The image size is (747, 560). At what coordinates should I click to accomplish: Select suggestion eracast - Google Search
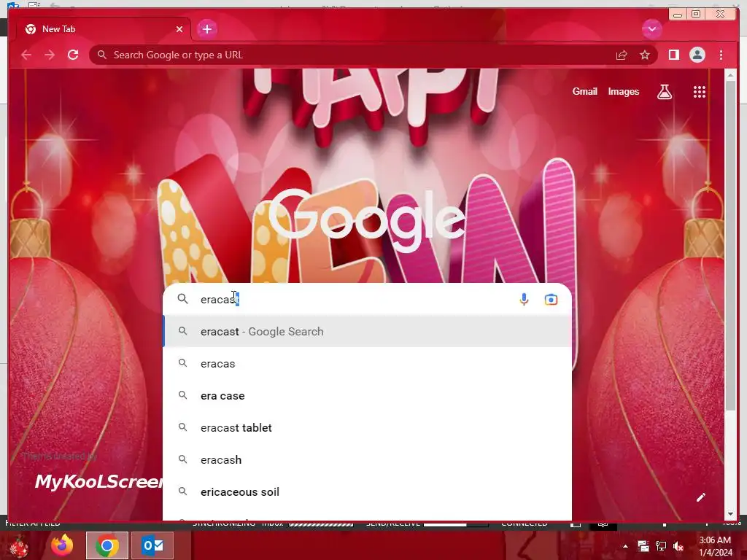[368, 332]
